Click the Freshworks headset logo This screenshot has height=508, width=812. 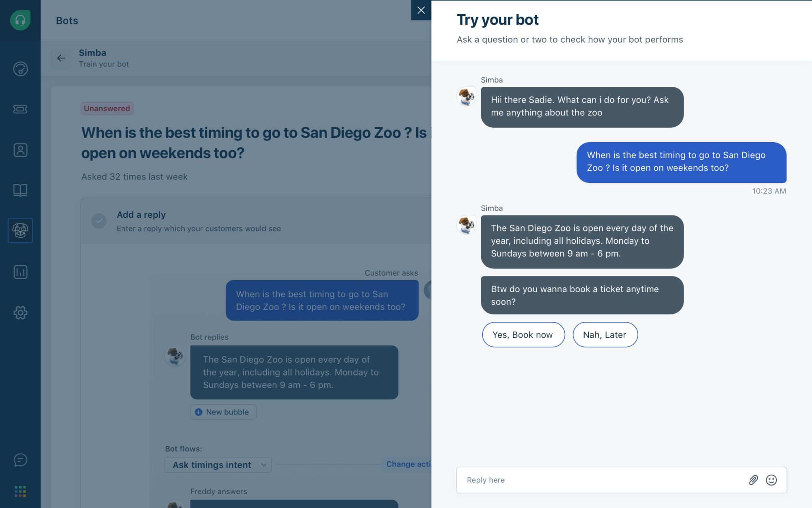click(x=20, y=20)
